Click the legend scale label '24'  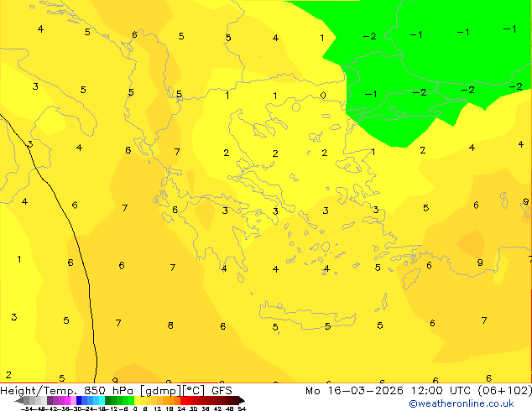[181, 409]
